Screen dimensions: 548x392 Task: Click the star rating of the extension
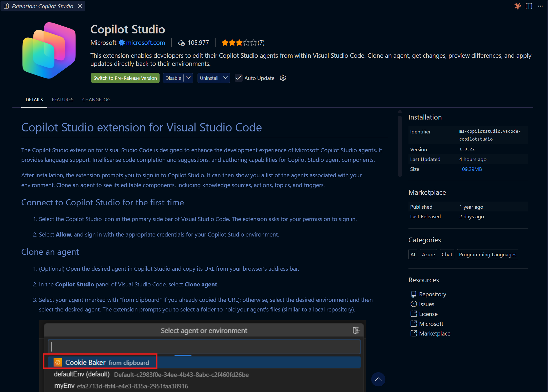[243, 43]
